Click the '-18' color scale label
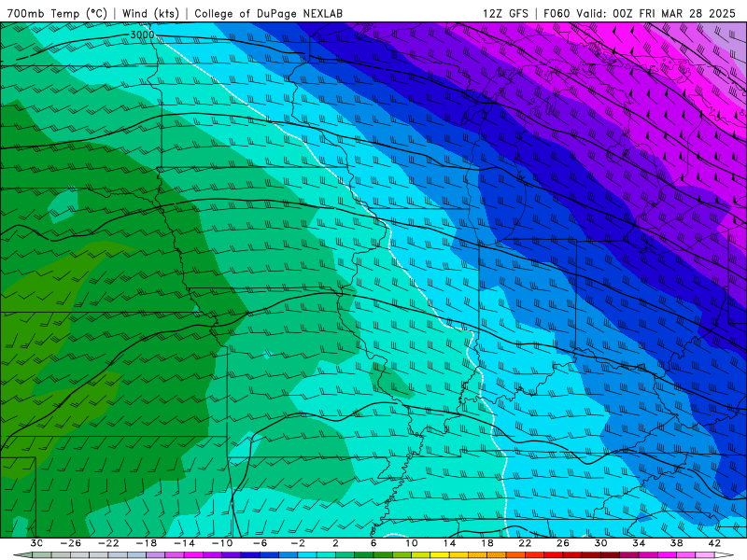Image resolution: width=747 pixels, height=560 pixels. (x=147, y=543)
